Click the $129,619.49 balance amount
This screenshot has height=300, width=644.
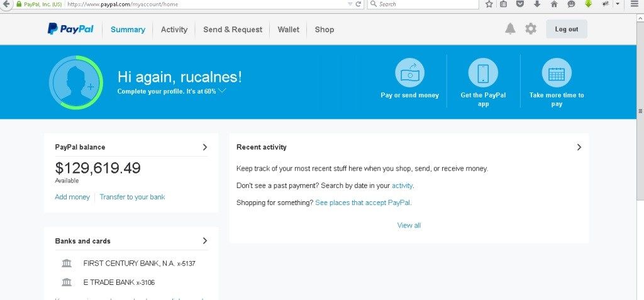[97, 168]
